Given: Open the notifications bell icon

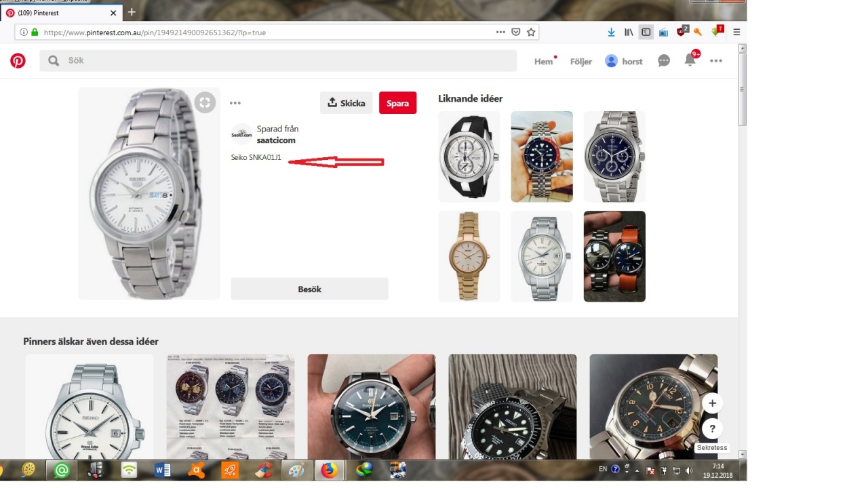Looking at the screenshot, I should 690,60.
